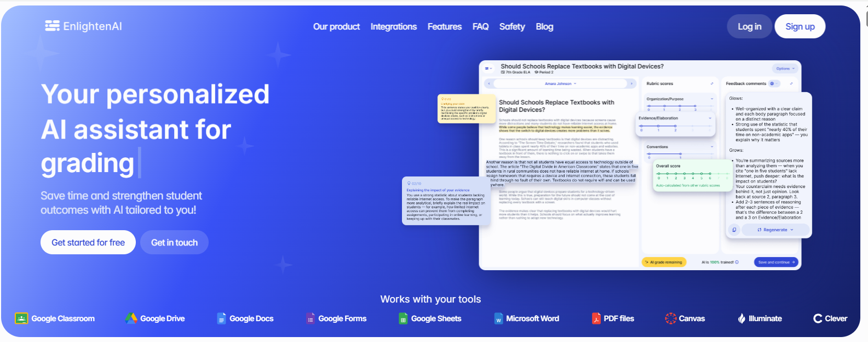Click the Illuminate flame icon
868x342 pixels.
click(741, 318)
